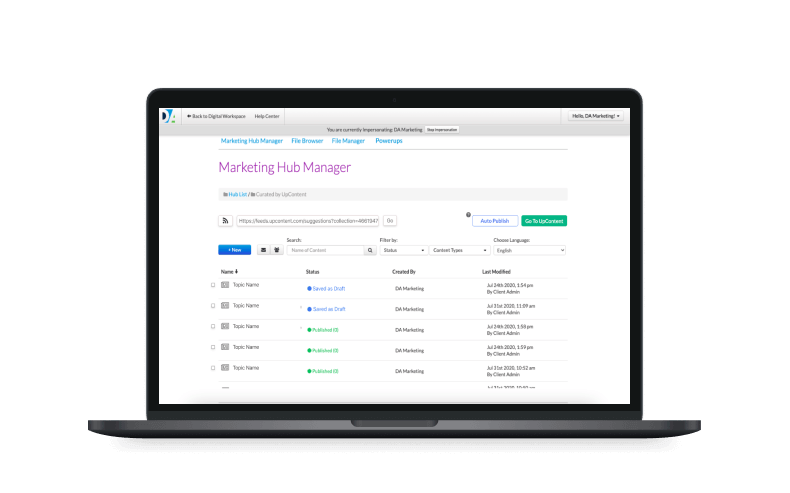Click the blue + New button
The width and height of the screenshot is (790, 493).
(x=234, y=250)
